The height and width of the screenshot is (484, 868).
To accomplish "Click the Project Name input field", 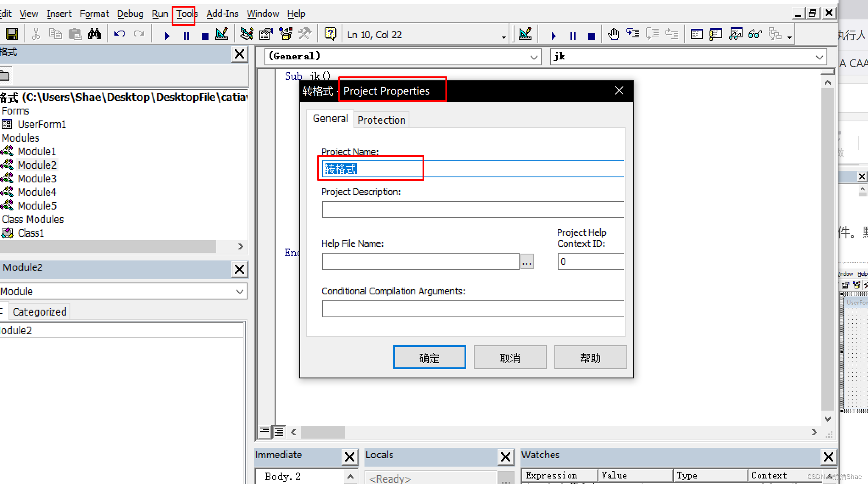I will 473,169.
